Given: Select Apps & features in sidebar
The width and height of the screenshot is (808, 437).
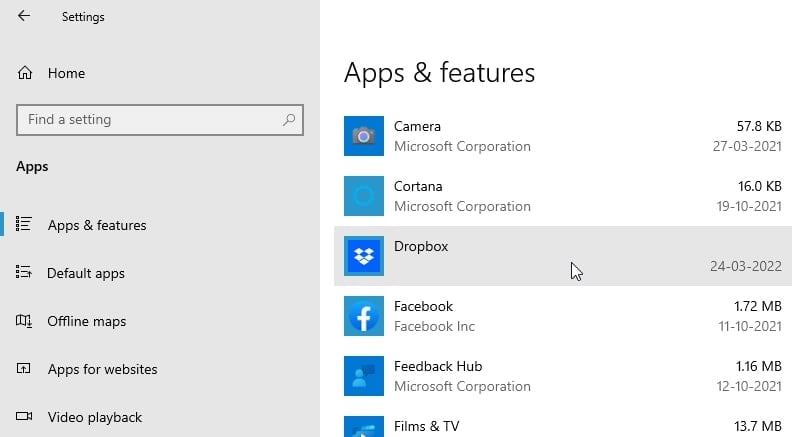Looking at the screenshot, I should pyautogui.click(x=97, y=225).
